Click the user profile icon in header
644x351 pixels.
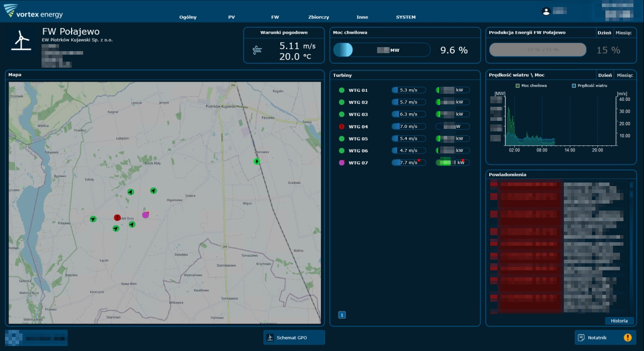click(546, 11)
